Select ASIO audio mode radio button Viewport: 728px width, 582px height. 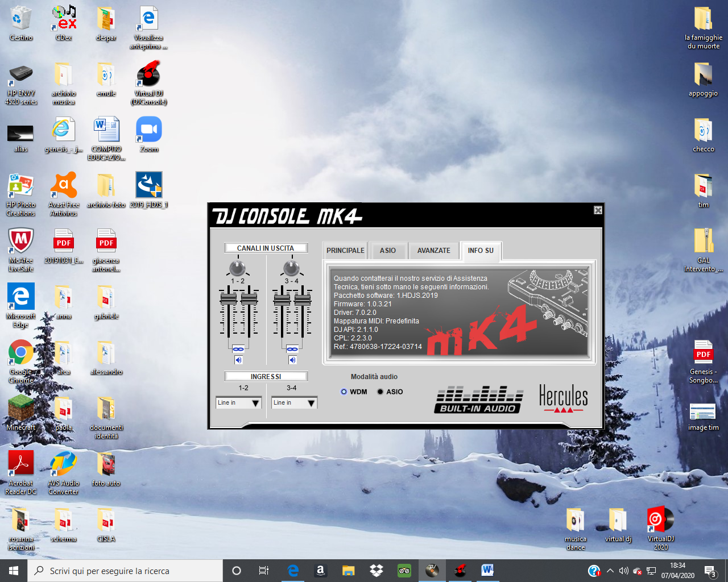pyautogui.click(x=380, y=392)
